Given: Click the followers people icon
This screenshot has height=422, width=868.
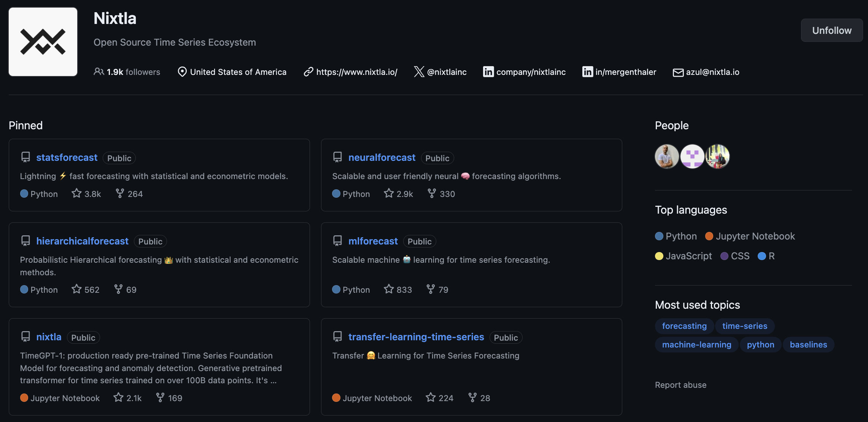Looking at the screenshot, I should pos(99,72).
